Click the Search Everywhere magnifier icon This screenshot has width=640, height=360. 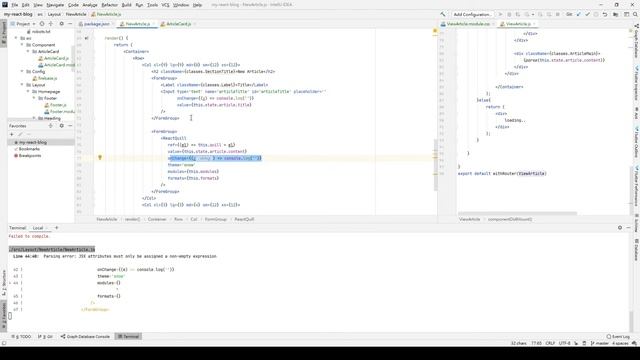pos(635,14)
